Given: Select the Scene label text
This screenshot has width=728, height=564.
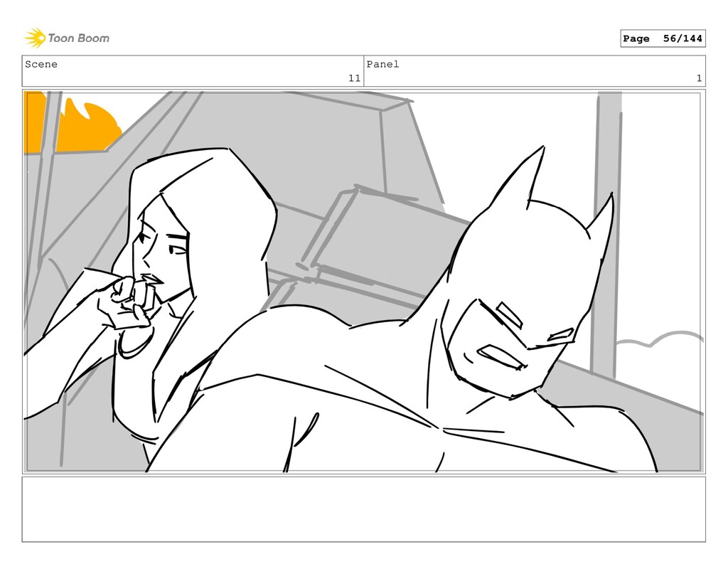Looking at the screenshot, I should point(41,64).
